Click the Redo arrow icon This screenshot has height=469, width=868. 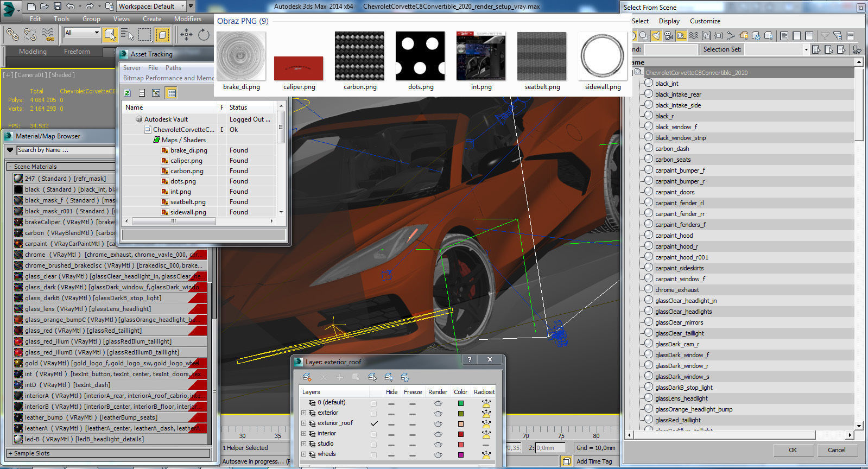(89, 7)
